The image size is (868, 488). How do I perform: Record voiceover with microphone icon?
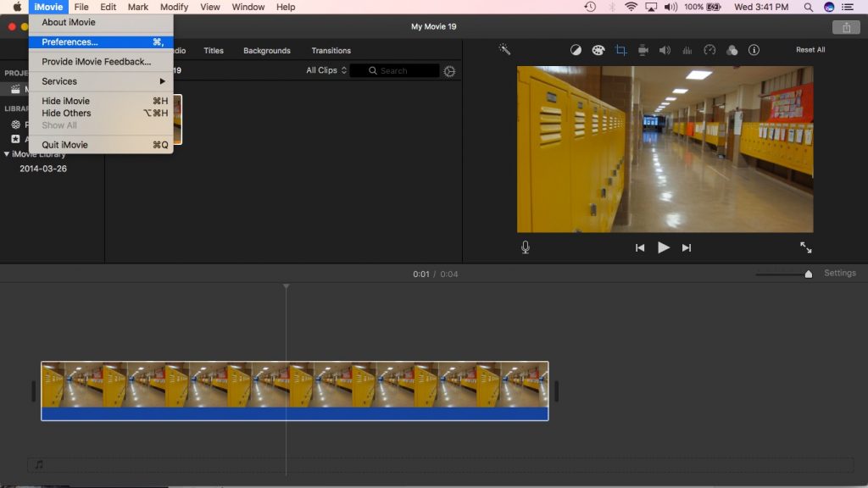(526, 247)
